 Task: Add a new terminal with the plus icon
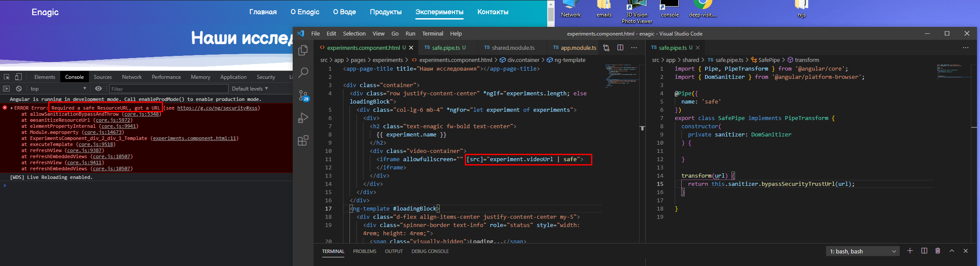910,251
